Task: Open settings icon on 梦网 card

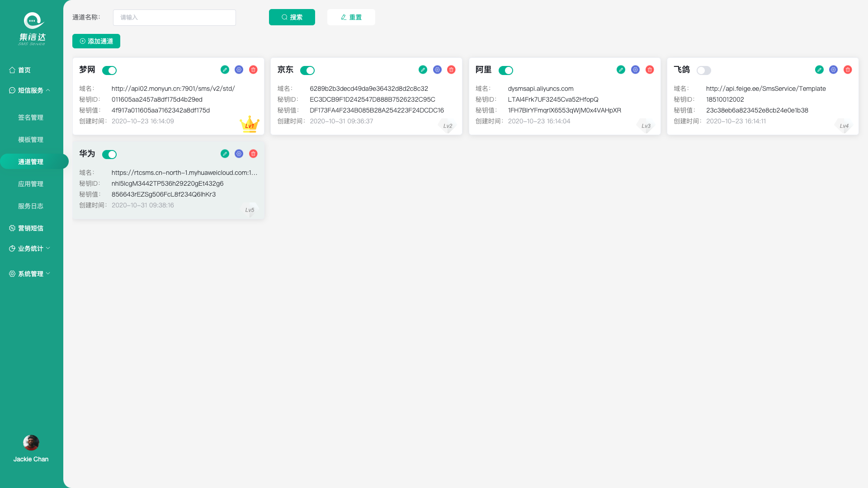Action: pos(239,70)
